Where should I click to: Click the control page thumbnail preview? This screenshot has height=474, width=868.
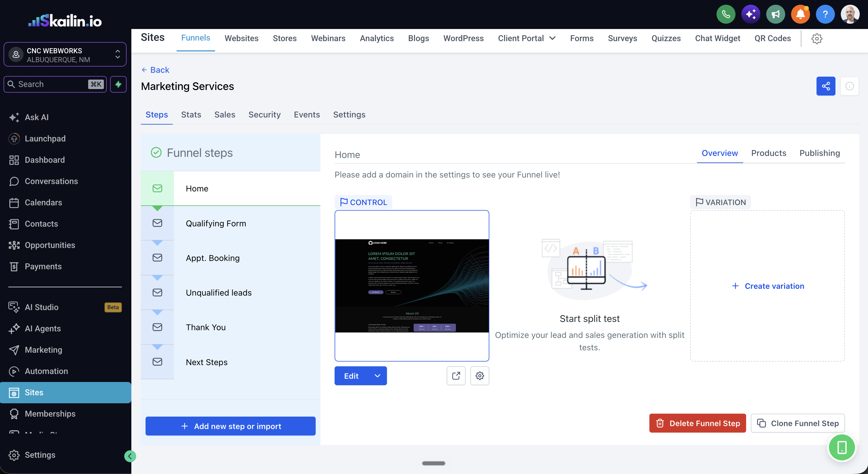tap(412, 286)
